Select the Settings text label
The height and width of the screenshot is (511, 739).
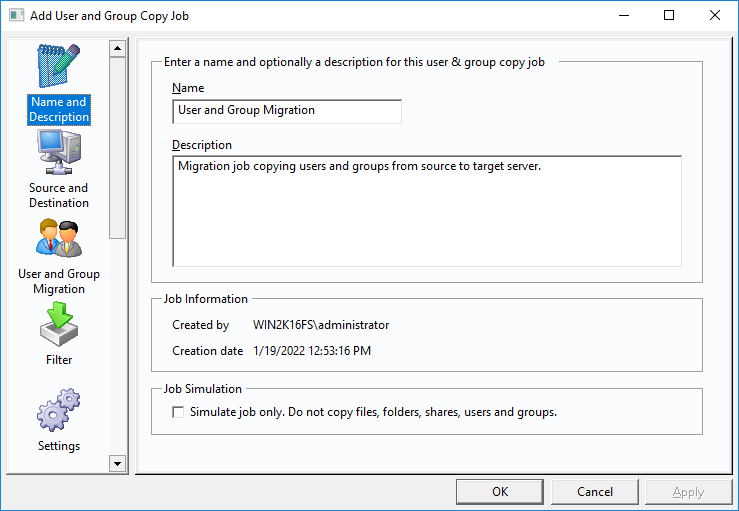[59, 446]
